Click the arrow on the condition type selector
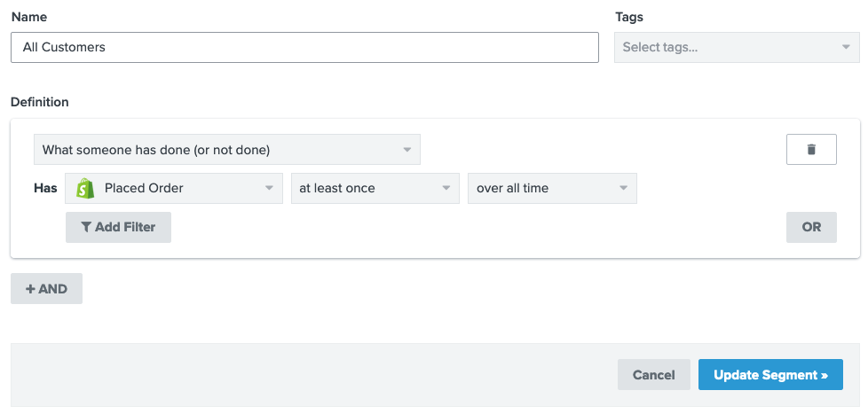Image resolution: width=868 pixels, height=414 pixels. (406, 150)
